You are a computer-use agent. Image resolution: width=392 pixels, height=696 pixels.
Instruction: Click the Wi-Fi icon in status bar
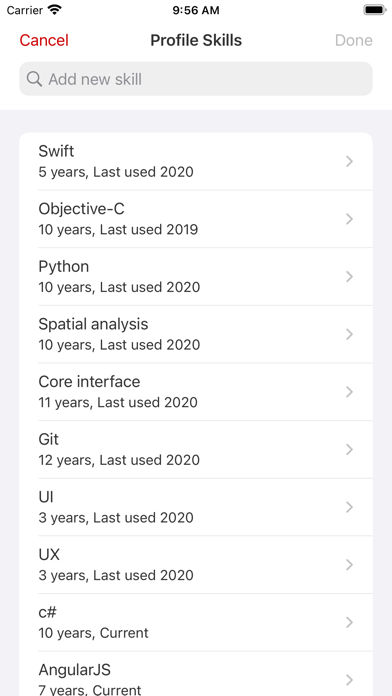coord(55,10)
